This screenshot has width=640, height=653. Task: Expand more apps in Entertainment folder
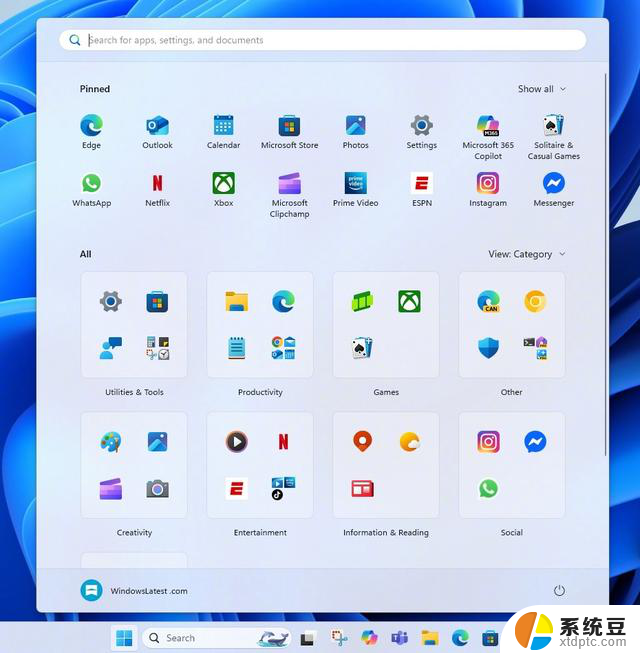(284, 489)
